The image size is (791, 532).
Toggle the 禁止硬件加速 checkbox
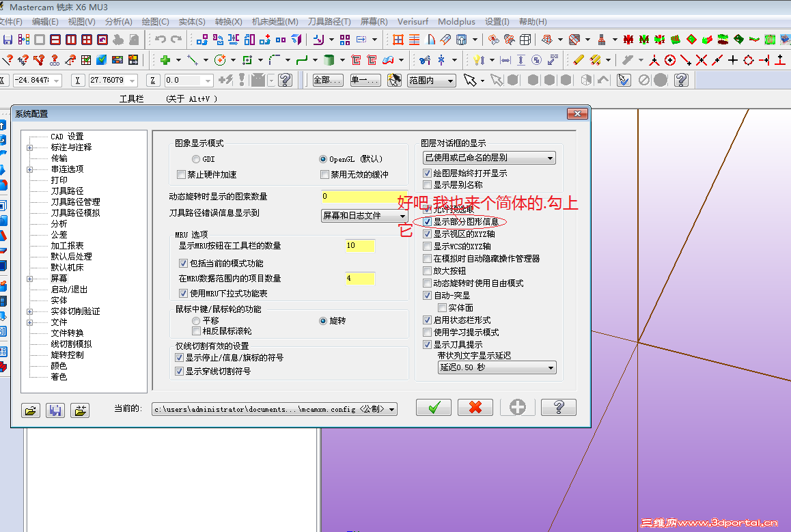[x=182, y=174]
